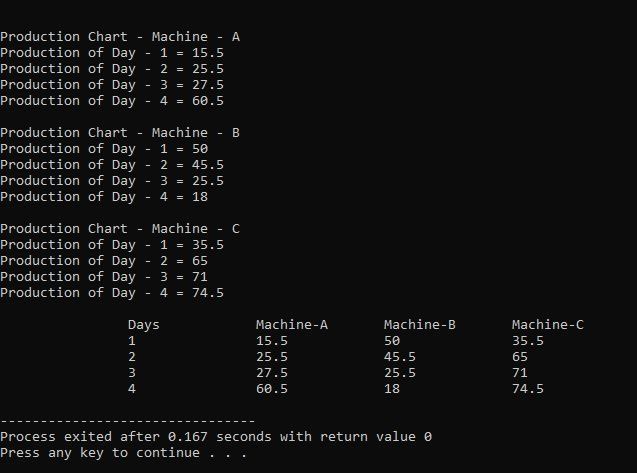Click the "Production Chart - Machine - C" heading
Screen dimensions: 637x473
(120, 229)
